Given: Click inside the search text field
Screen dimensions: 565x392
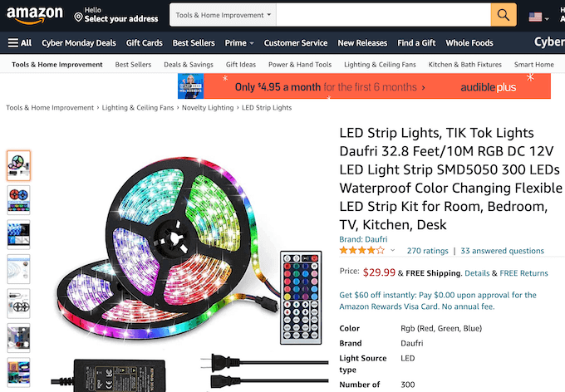Looking at the screenshot, I should point(382,15).
